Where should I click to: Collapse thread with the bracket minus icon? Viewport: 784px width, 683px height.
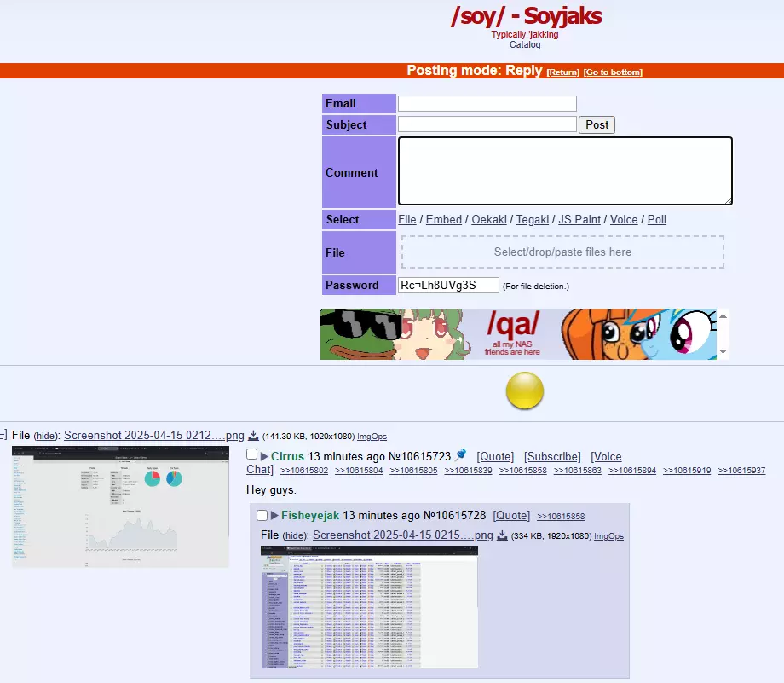(3, 436)
